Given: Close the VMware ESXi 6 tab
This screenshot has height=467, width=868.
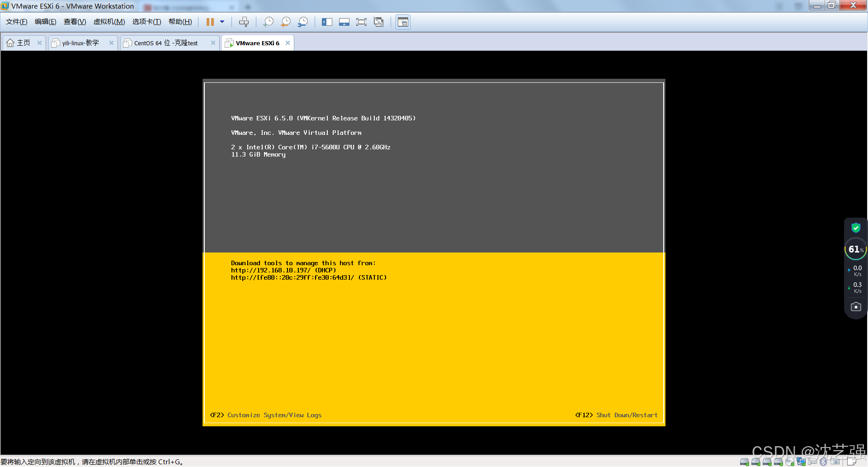Looking at the screenshot, I should click(x=288, y=43).
